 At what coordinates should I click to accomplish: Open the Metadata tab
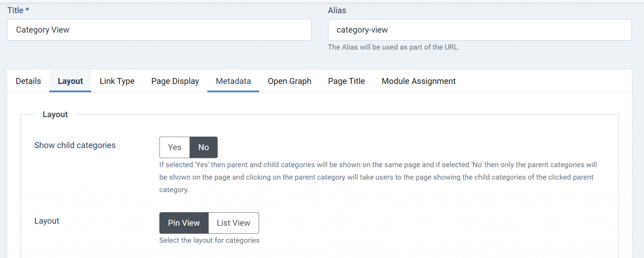(x=233, y=81)
